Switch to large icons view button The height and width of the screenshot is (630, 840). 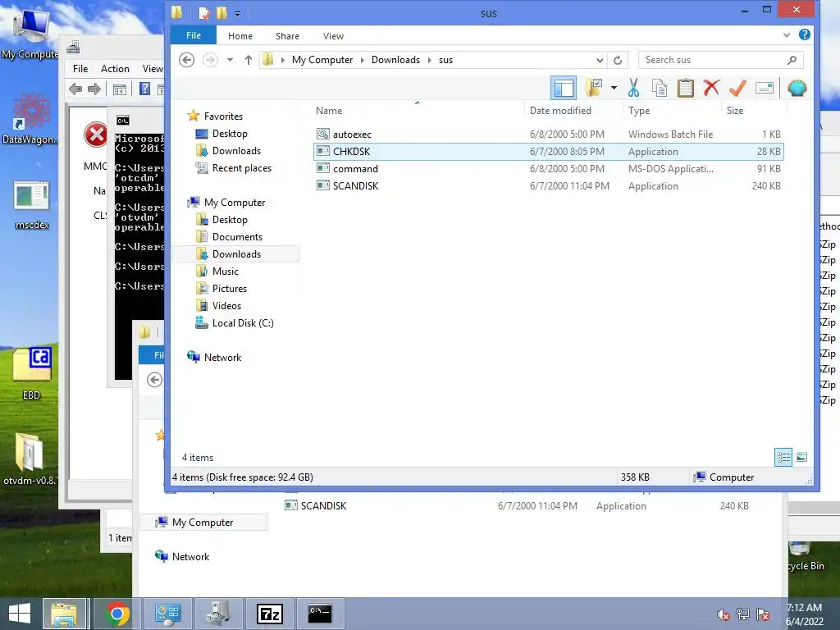(801, 457)
